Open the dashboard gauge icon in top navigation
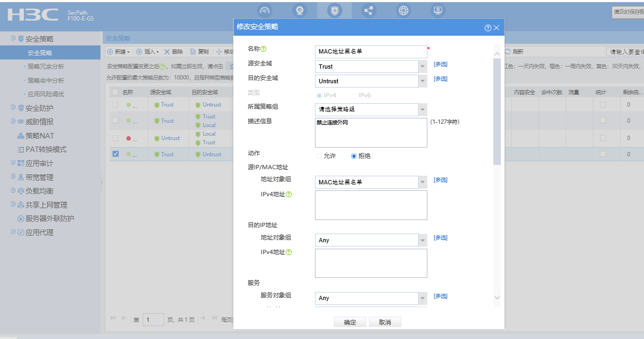The image size is (644, 339). 265,11
